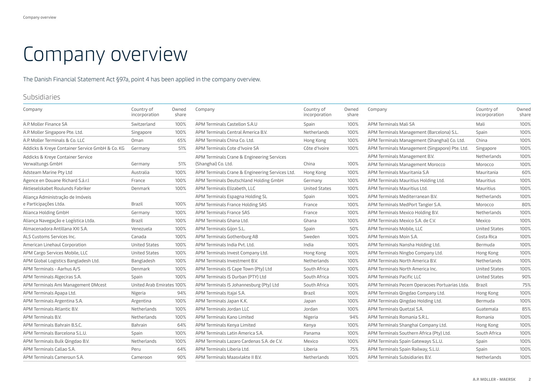The image size is (554, 392).
Task: Click 'APM Terminals Pecem Operacoes Portuarias Ltda.'
Action: click(418, 285)
